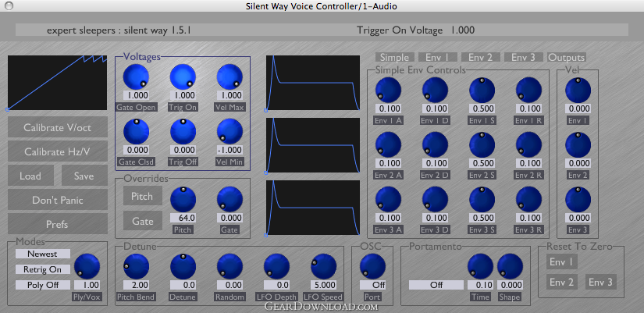Click the Env 1 A attack knob
Viewport: 644px width, 313px height.
[388, 90]
